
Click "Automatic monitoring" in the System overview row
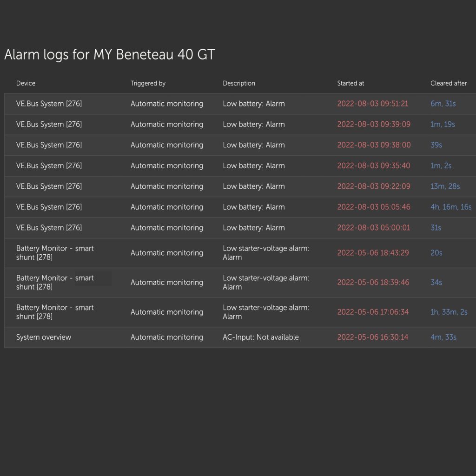tap(167, 337)
